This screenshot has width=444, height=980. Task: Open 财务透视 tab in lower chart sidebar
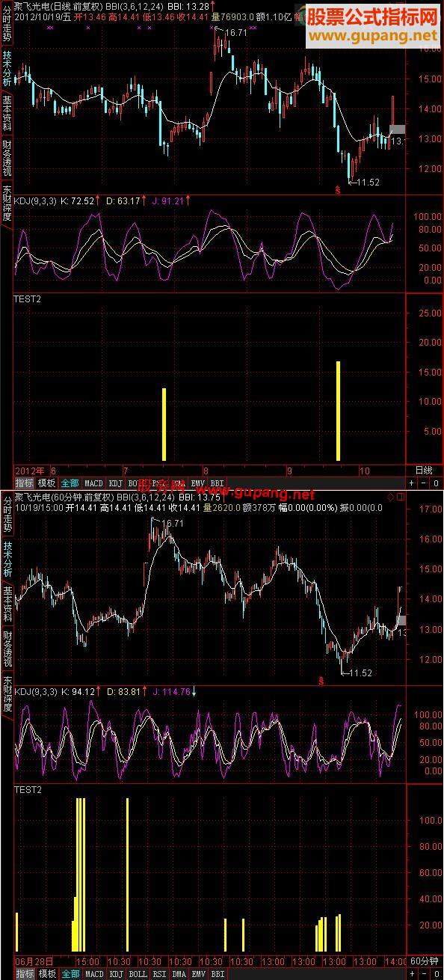(x=7, y=649)
